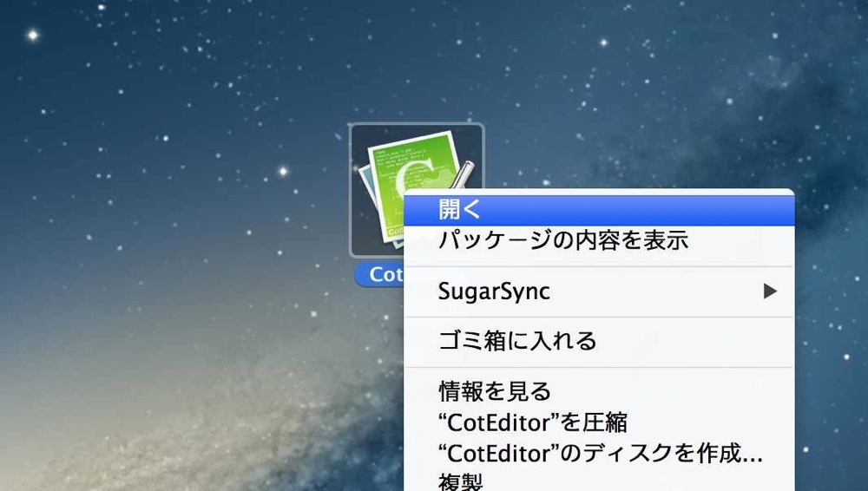Select 情報を見る menu entry
This screenshot has height=491, width=868.
(x=599, y=391)
